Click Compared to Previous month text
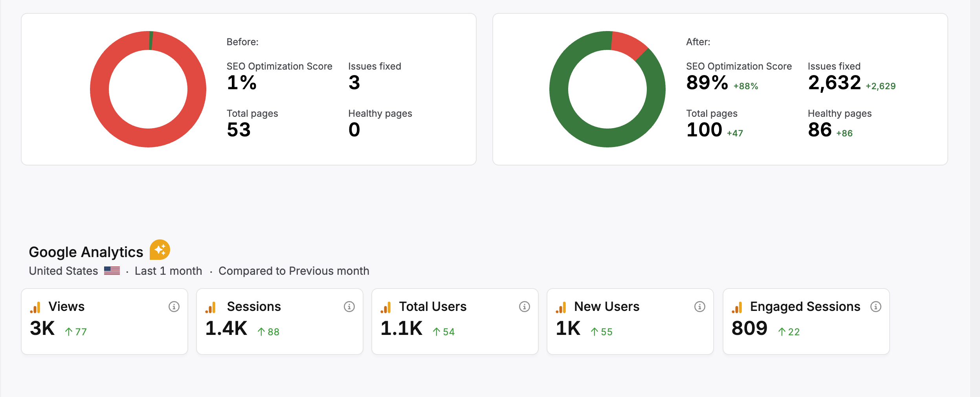This screenshot has width=980, height=397. click(294, 271)
